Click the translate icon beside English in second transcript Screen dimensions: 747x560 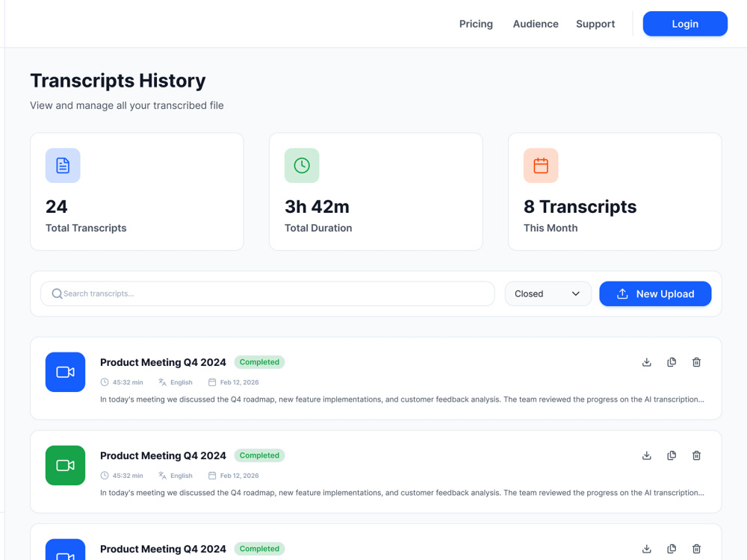(x=162, y=475)
